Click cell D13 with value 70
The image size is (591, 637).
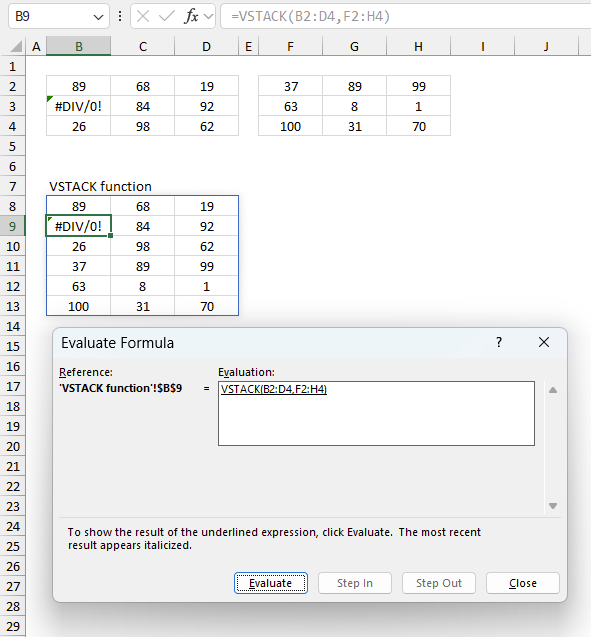[206, 306]
